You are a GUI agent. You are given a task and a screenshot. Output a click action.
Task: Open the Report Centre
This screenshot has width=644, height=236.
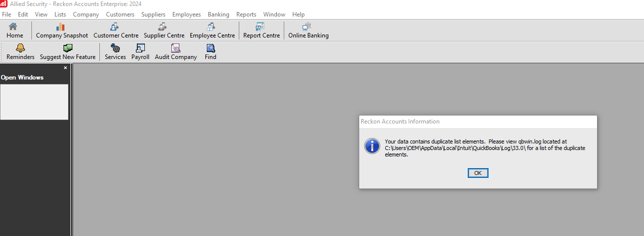coord(261,30)
